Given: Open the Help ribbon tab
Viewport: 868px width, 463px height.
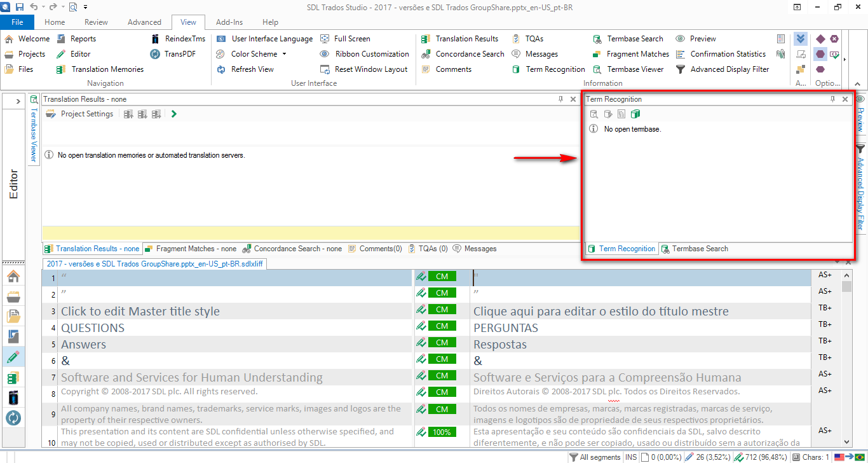Looking at the screenshot, I should [271, 22].
